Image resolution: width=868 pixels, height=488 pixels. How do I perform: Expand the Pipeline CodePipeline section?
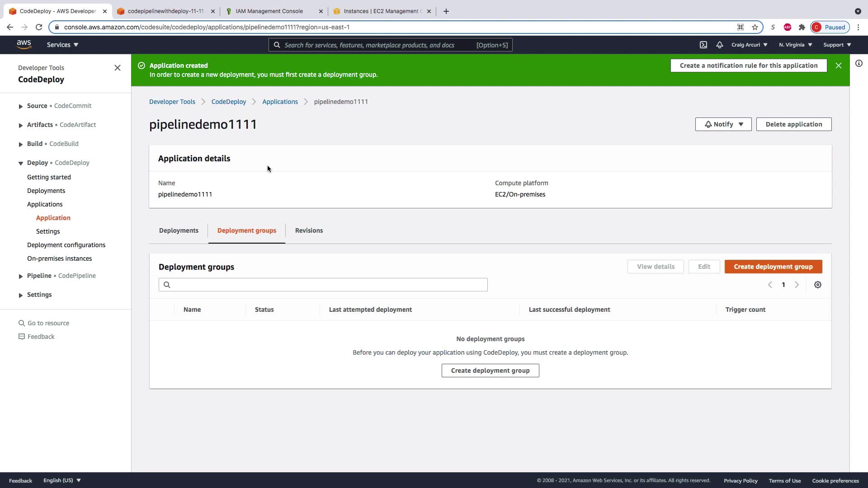tap(21, 276)
